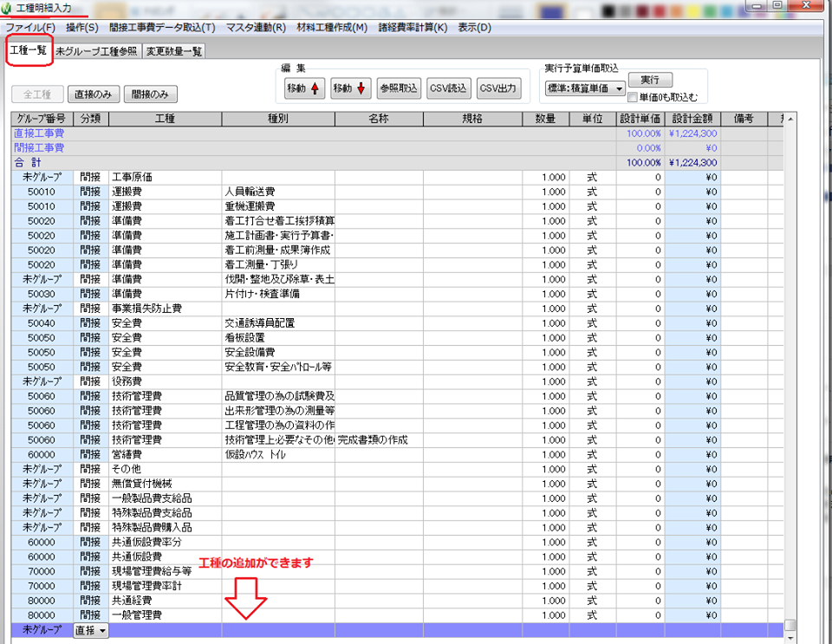
Task: Select the 現場管理費率計 cell
Action: coord(165,586)
